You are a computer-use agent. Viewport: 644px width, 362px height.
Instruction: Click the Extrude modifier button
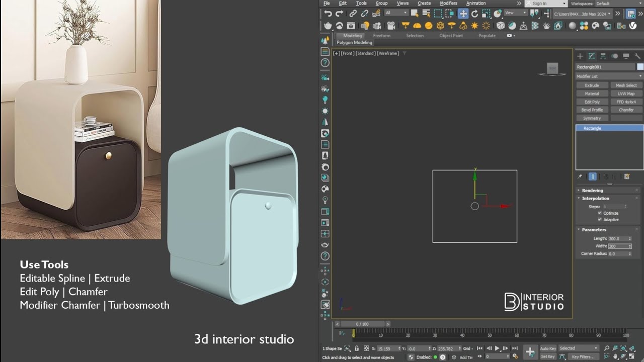click(592, 85)
